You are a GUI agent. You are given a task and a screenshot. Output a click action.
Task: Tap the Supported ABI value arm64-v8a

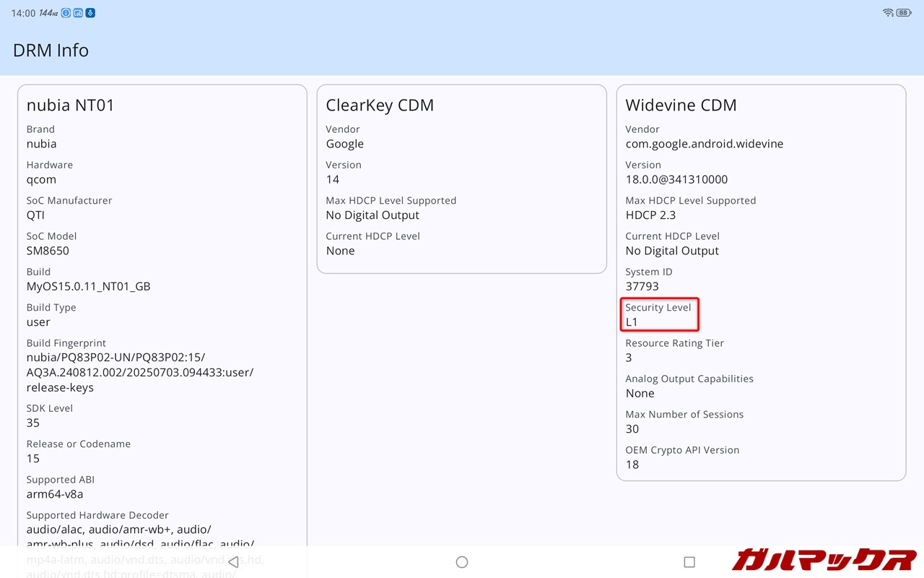point(55,494)
